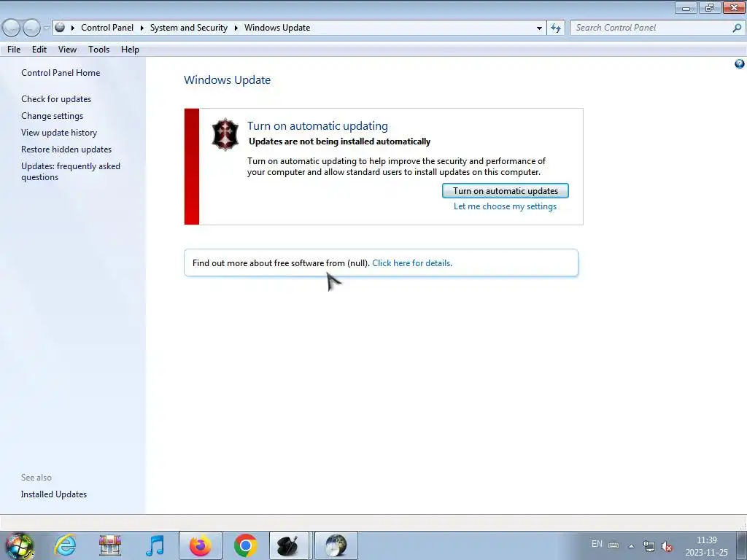This screenshot has height=560, width=747.
Task: Open Change settings link
Action: [52, 116]
